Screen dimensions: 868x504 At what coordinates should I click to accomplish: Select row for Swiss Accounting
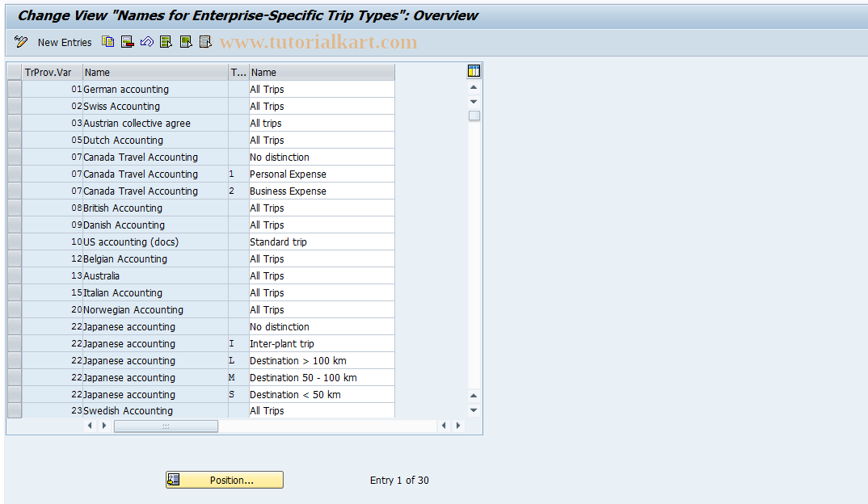pyautogui.click(x=15, y=107)
